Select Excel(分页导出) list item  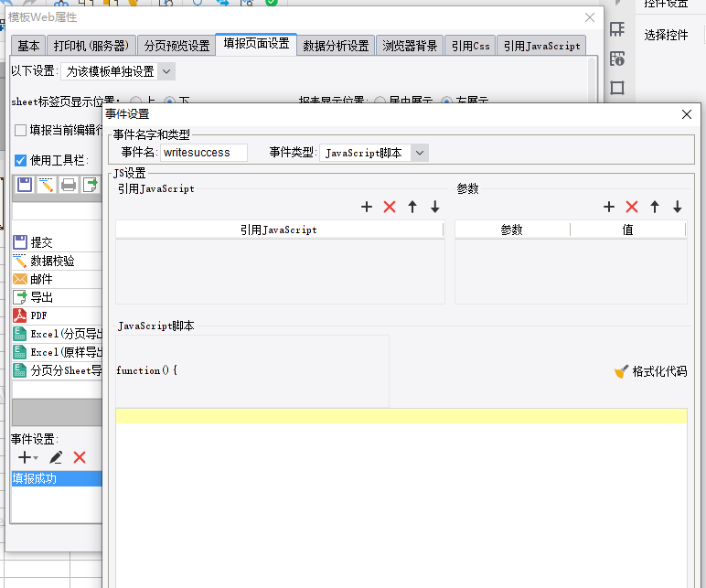click(58, 334)
